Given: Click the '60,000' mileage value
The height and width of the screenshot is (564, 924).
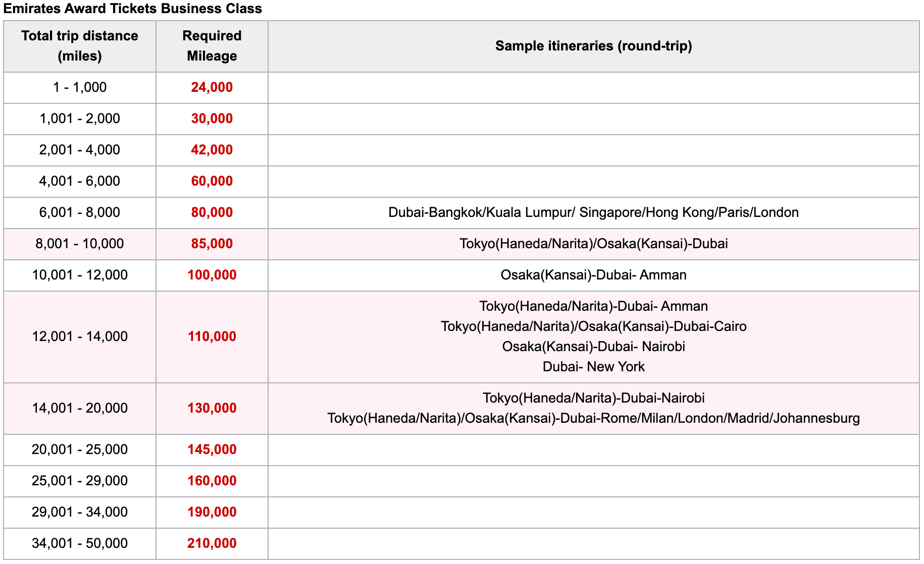Looking at the screenshot, I should coord(212,181).
